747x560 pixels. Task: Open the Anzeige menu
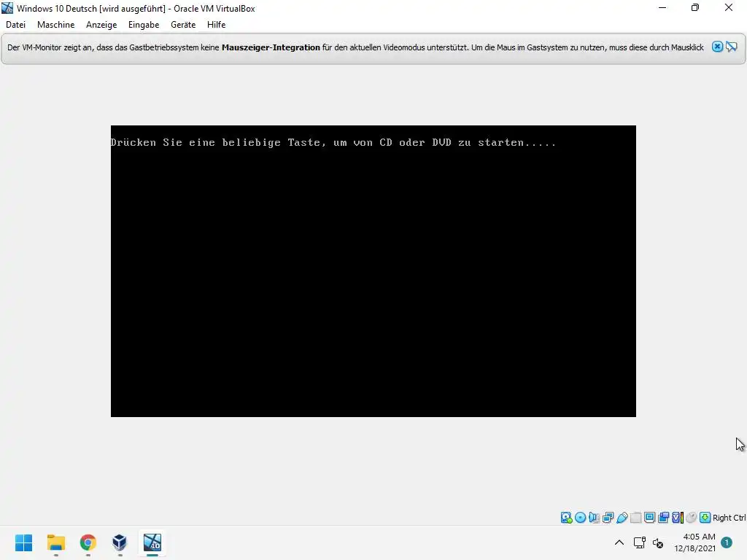click(101, 25)
